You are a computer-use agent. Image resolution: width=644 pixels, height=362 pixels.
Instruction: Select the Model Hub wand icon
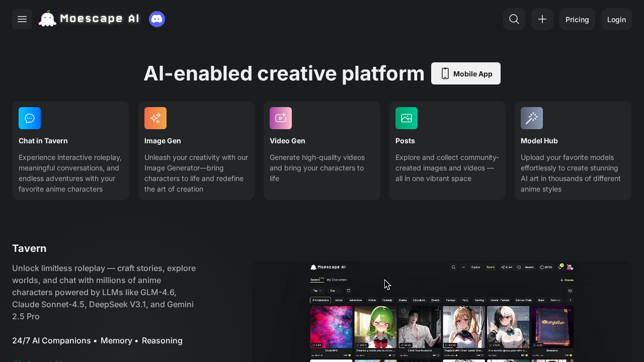532,118
